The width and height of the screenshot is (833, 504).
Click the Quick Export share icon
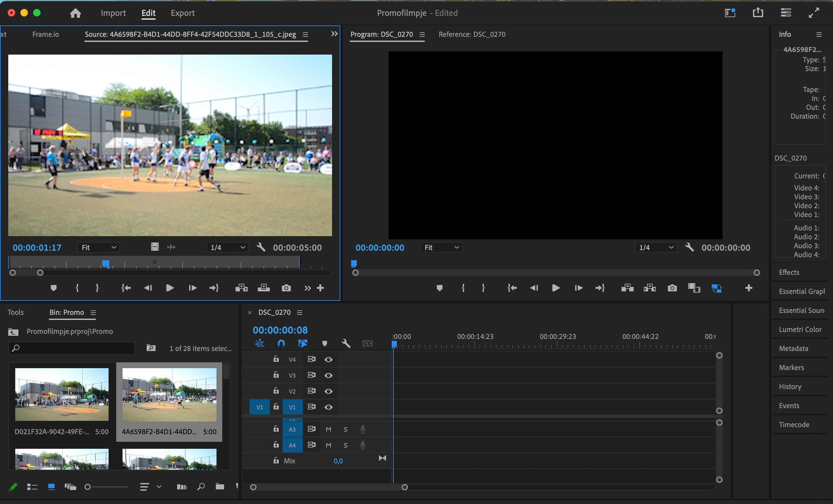coord(758,13)
